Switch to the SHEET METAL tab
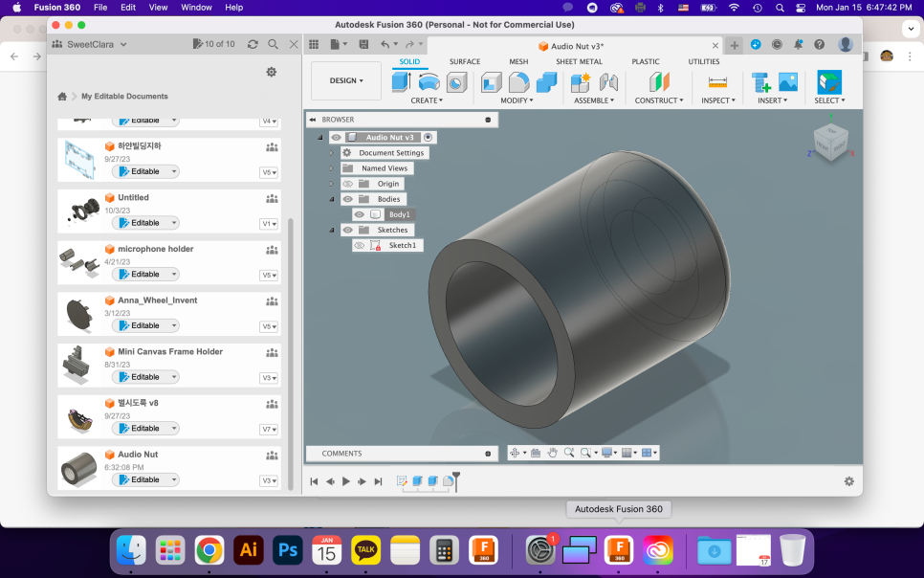Viewport: 924px width, 578px height. tap(580, 61)
